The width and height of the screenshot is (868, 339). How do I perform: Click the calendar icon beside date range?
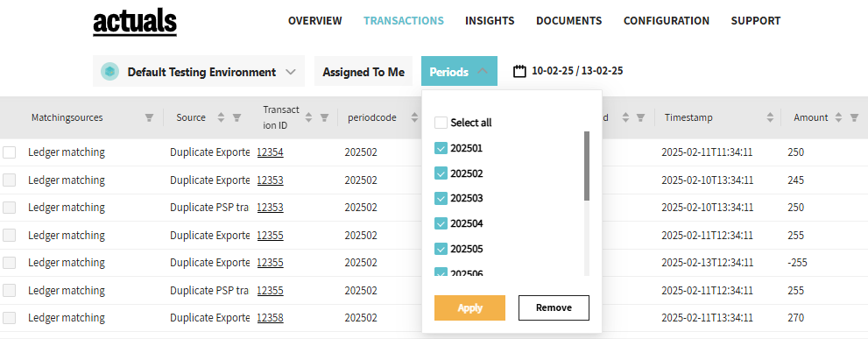click(x=519, y=72)
